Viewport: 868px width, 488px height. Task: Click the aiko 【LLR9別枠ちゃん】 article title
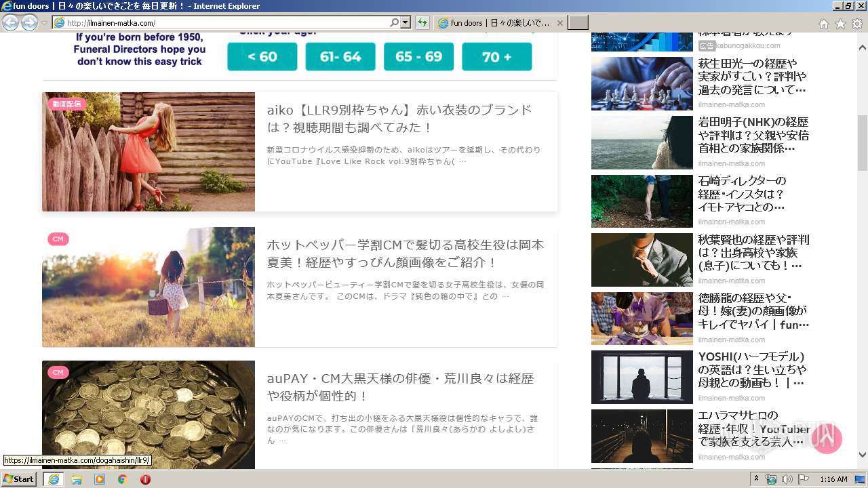pos(399,119)
